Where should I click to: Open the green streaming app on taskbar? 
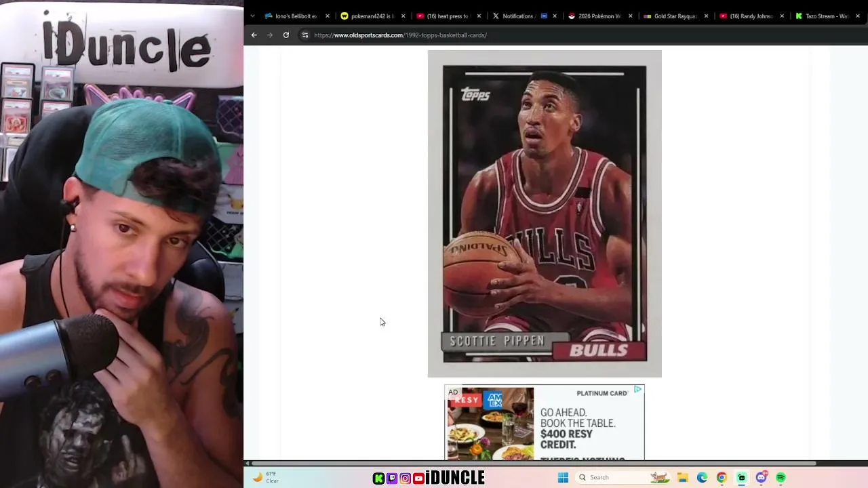742,478
